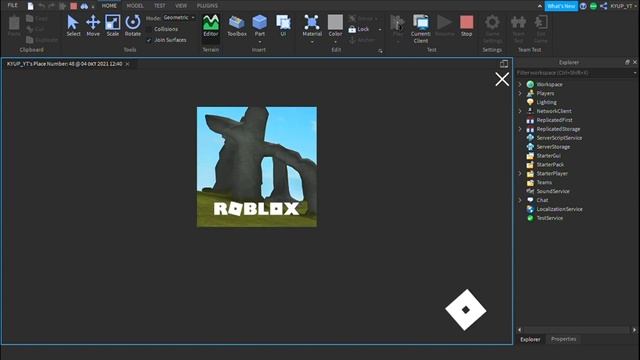Click the share icon near username
640x360 pixels.
tap(604, 6)
